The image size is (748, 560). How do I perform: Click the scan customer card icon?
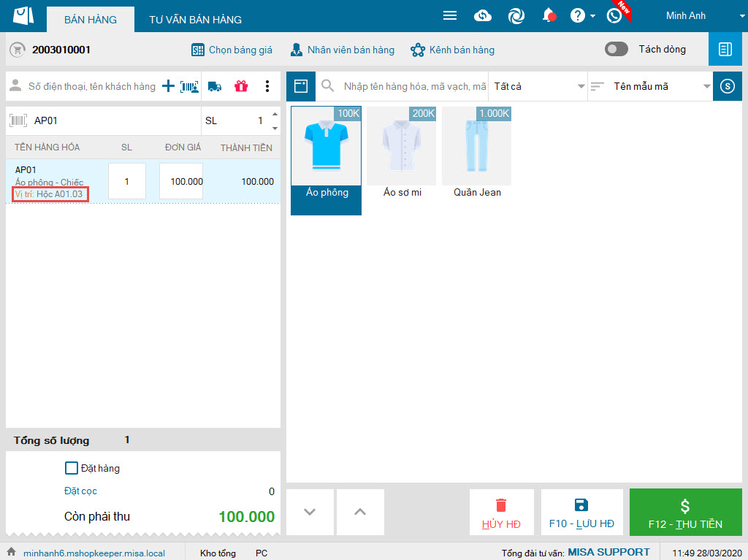pyautogui.click(x=189, y=86)
